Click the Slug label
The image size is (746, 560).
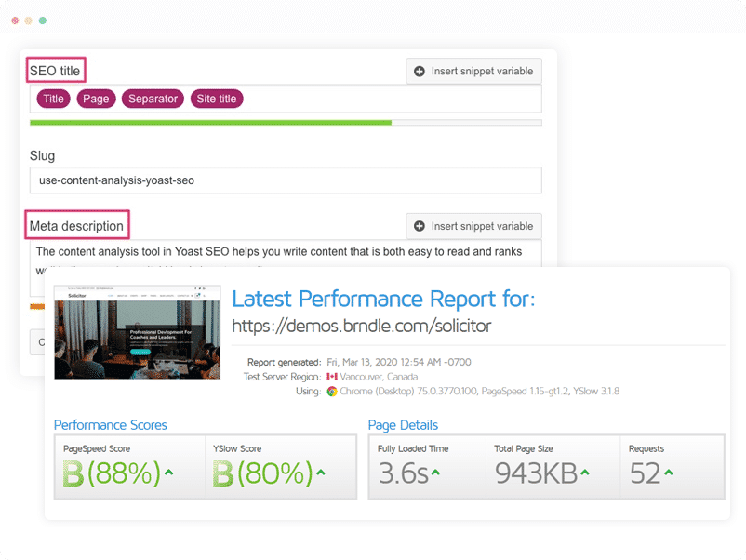[43, 156]
